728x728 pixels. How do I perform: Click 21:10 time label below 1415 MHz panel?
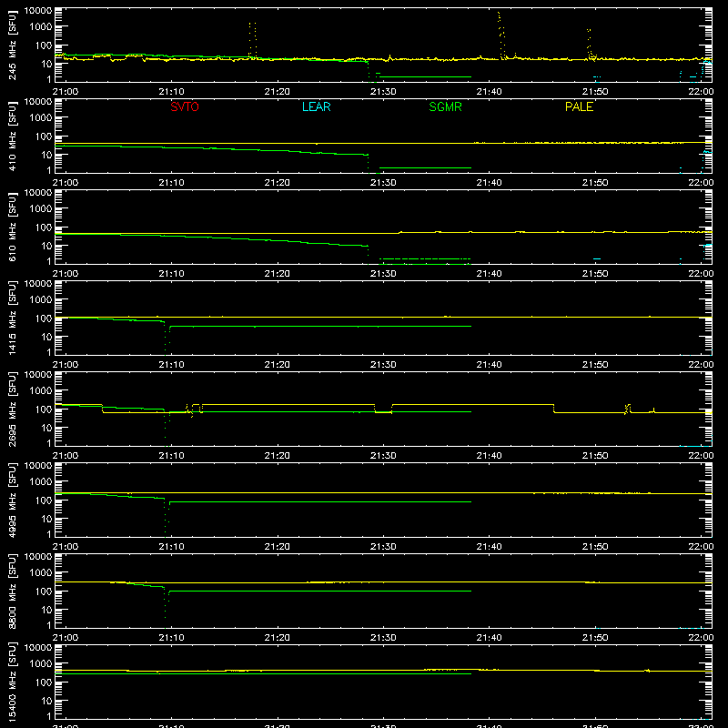(171, 365)
